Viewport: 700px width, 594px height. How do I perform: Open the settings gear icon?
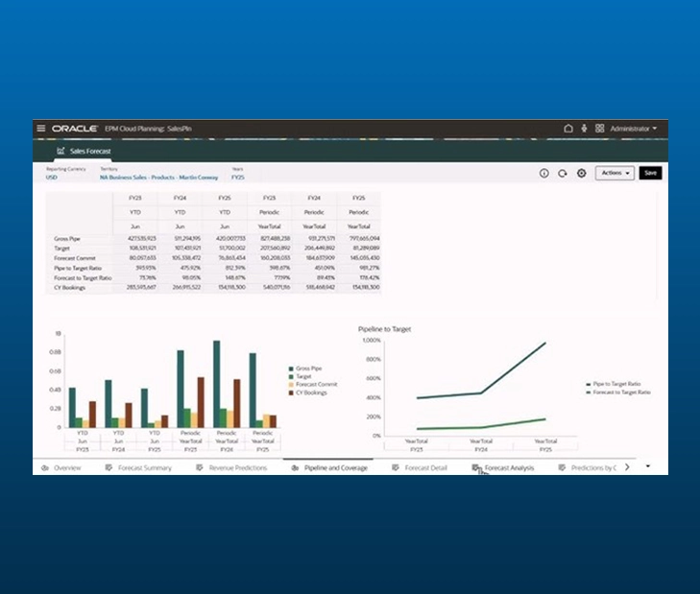(x=581, y=174)
